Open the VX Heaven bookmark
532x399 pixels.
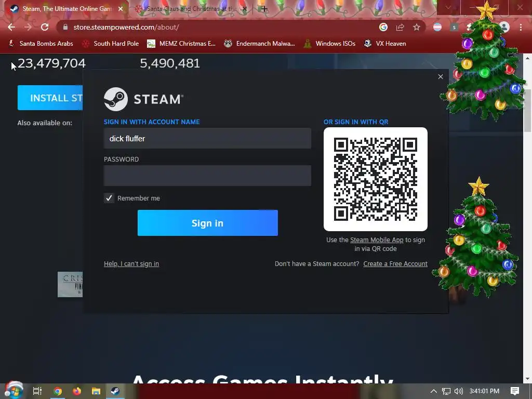[x=385, y=44]
